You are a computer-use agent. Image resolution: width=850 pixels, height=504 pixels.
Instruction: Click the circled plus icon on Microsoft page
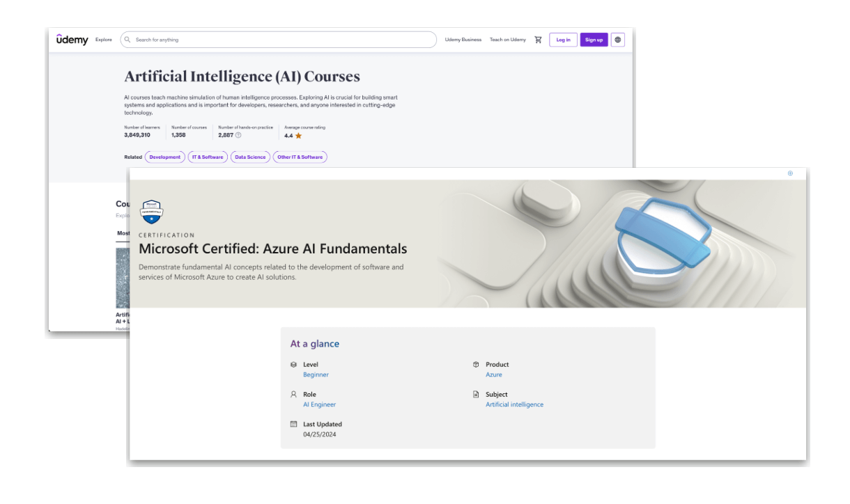coord(790,173)
